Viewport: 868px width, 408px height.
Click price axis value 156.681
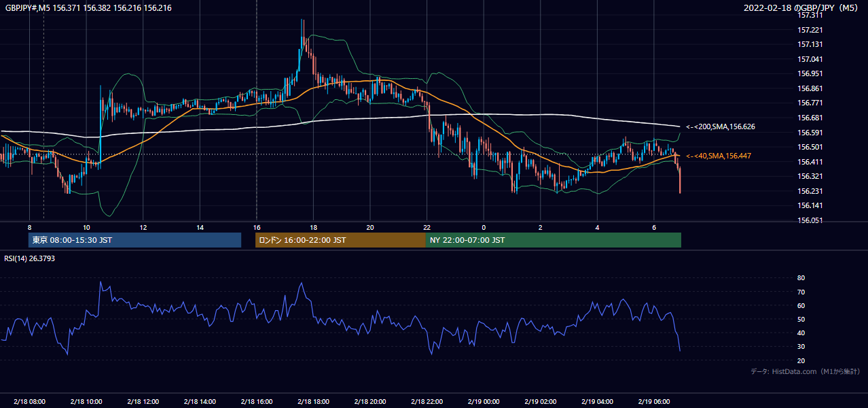810,118
